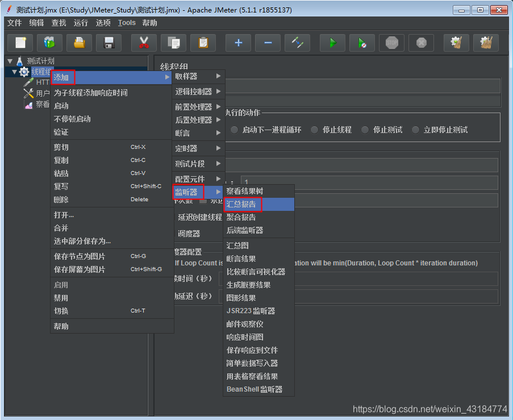Click the Stop test icon
The height and width of the screenshot is (420, 513).
pyautogui.click(x=391, y=43)
